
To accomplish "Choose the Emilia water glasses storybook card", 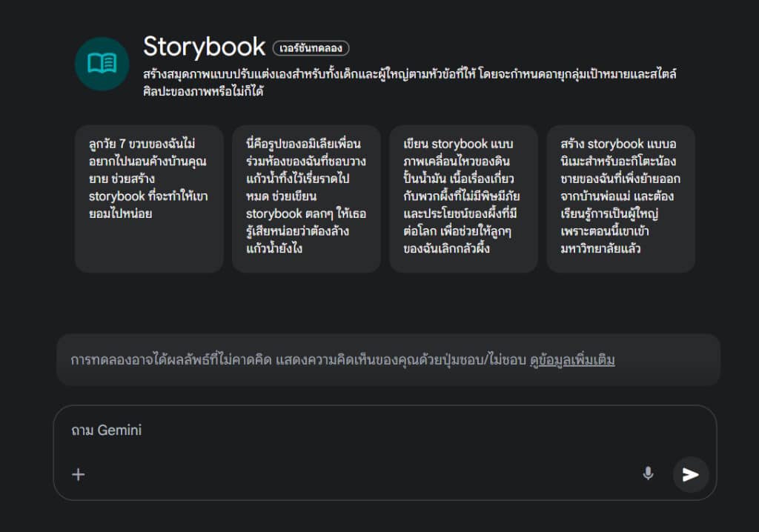I will (x=305, y=199).
